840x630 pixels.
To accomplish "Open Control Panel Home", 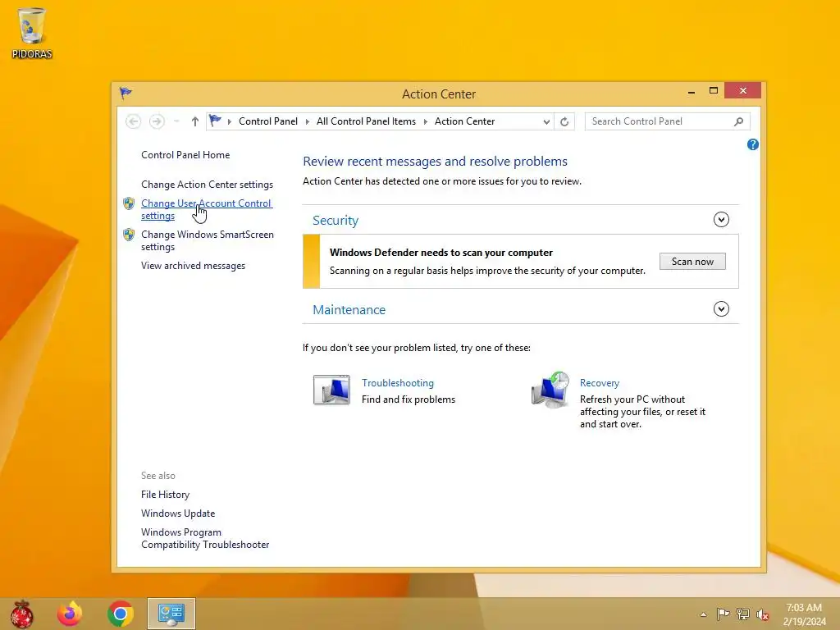I will [x=185, y=155].
